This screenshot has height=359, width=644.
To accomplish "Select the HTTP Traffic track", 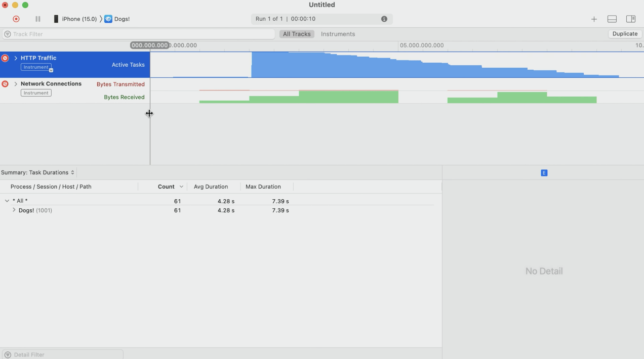I will pyautogui.click(x=75, y=64).
